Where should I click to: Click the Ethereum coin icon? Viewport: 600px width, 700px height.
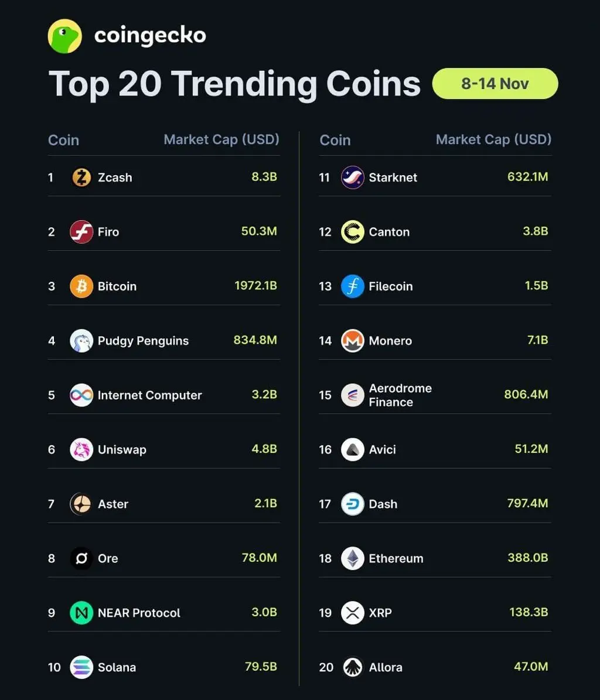[x=353, y=558]
